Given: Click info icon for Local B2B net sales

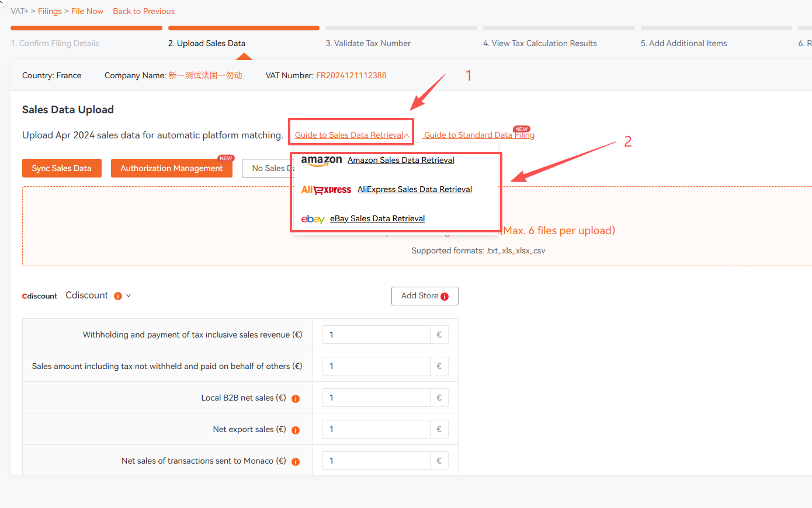Looking at the screenshot, I should [296, 399].
